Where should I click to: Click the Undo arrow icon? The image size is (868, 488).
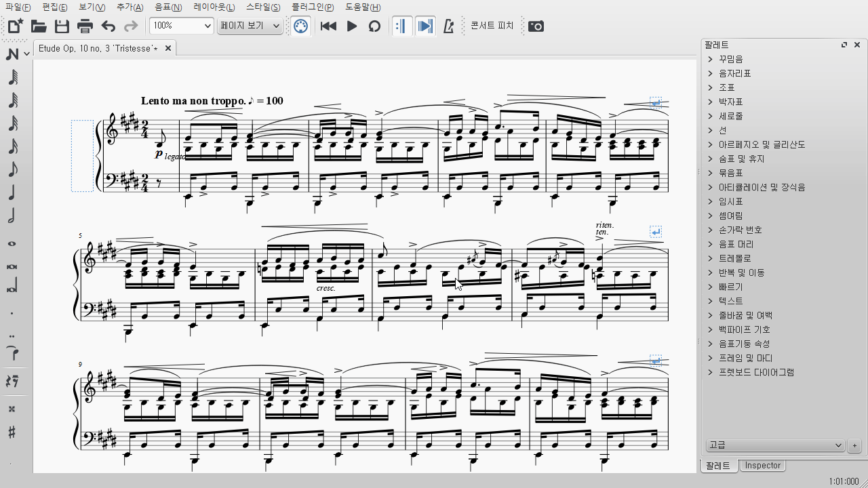point(108,26)
